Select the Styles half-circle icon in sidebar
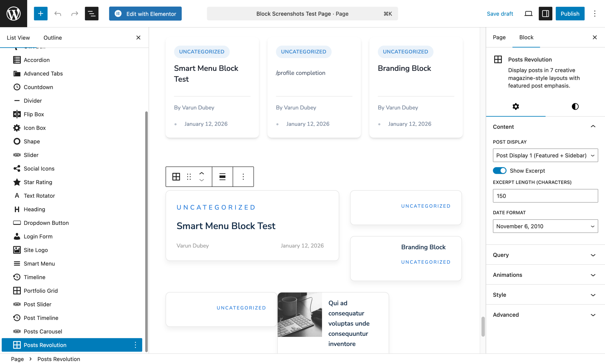The width and height of the screenshot is (605, 364). 575,107
